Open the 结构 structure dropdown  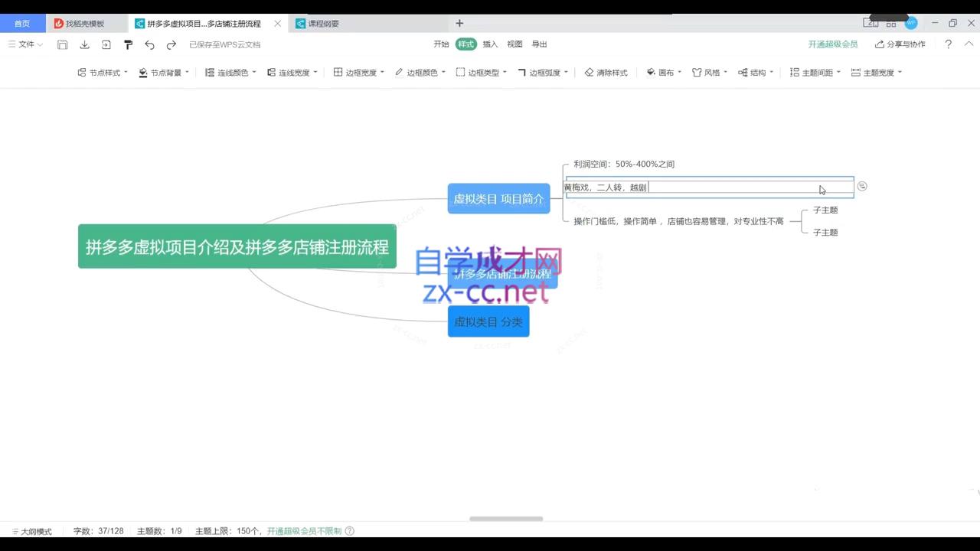756,73
